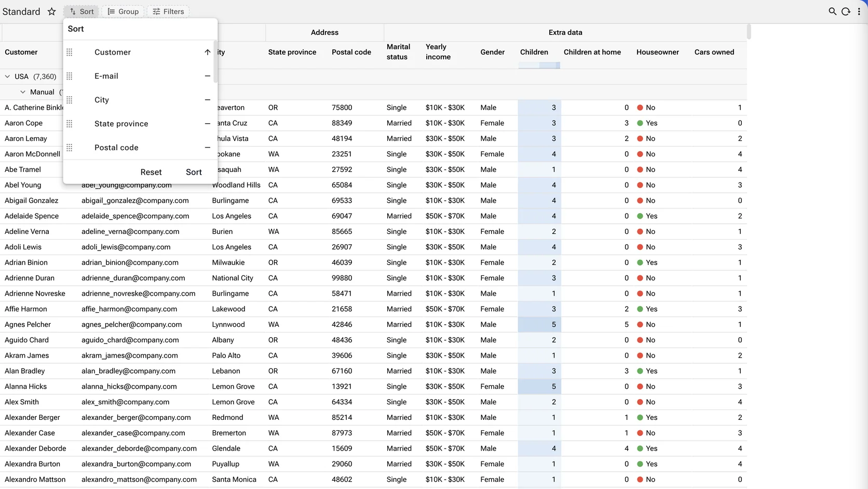The width and height of the screenshot is (868, 489).
Task: Toggle sort direction dash for E-mail
Action: click(x=207, y=76)
